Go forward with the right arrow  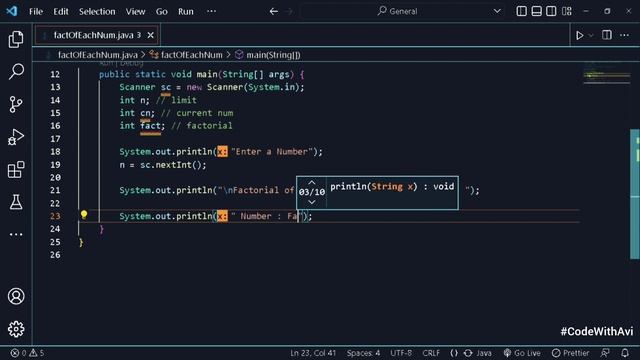289,11
